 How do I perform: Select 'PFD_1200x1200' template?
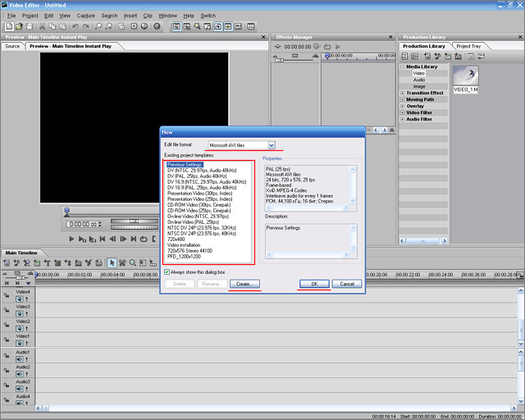point(184,257)
